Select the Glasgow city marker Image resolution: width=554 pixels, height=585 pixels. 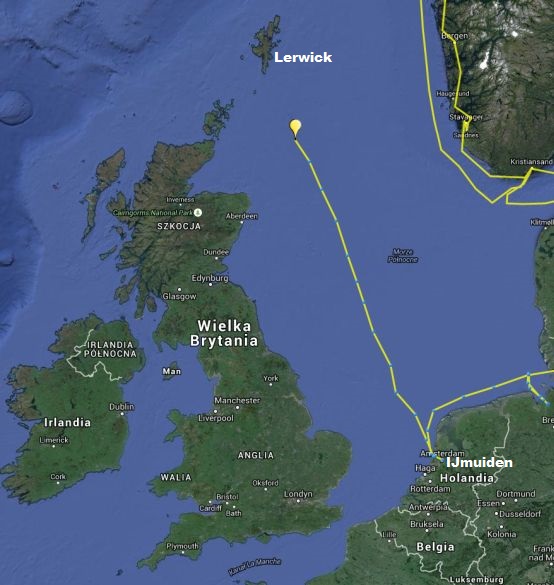[x=179, y=290]
